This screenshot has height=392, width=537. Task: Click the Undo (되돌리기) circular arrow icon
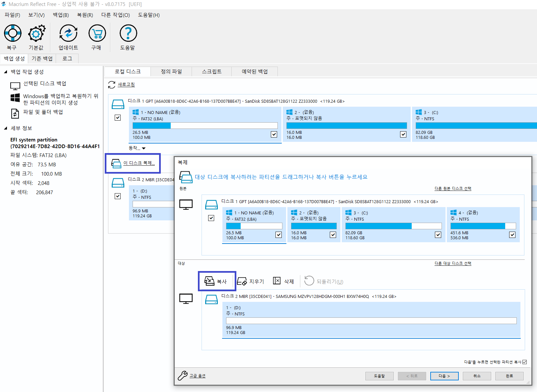tap(309, 281)
